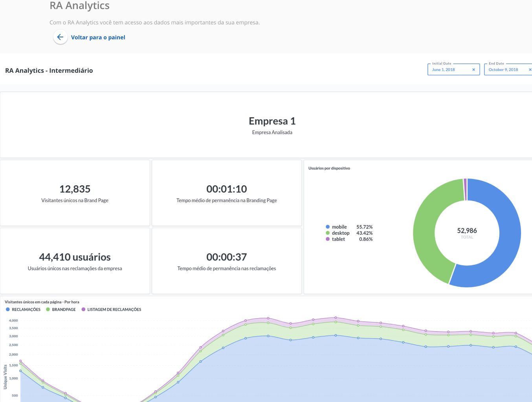The image size is (532, 402).
Task: Clear the Initial Date with its X
Action: (473, 70)
